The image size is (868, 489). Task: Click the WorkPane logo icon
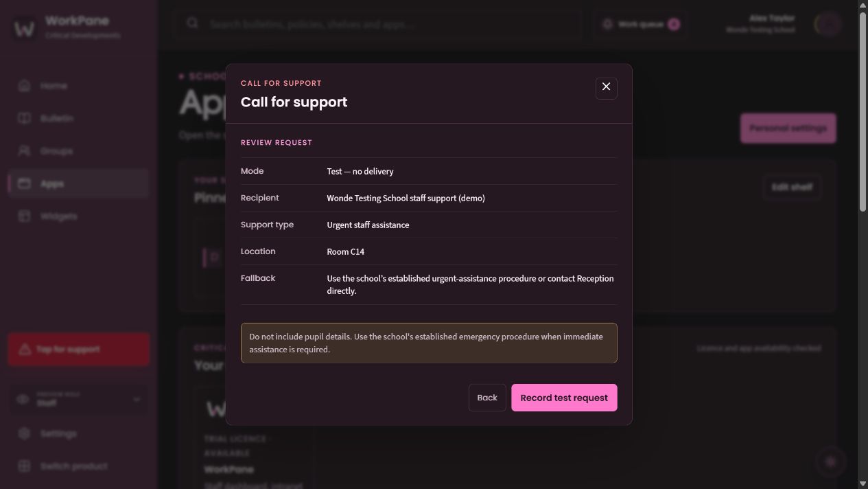25,29
